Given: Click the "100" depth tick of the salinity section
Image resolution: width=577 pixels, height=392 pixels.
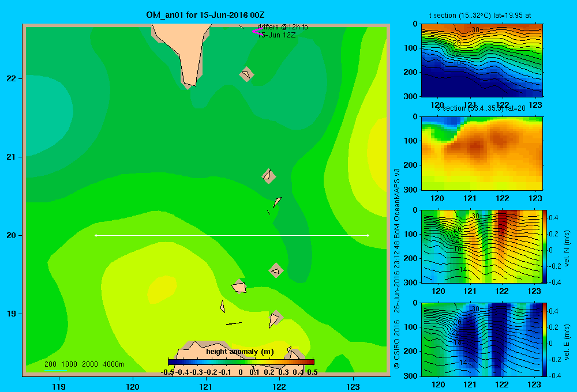Looking at the screenshot, I should coord(411,141).
